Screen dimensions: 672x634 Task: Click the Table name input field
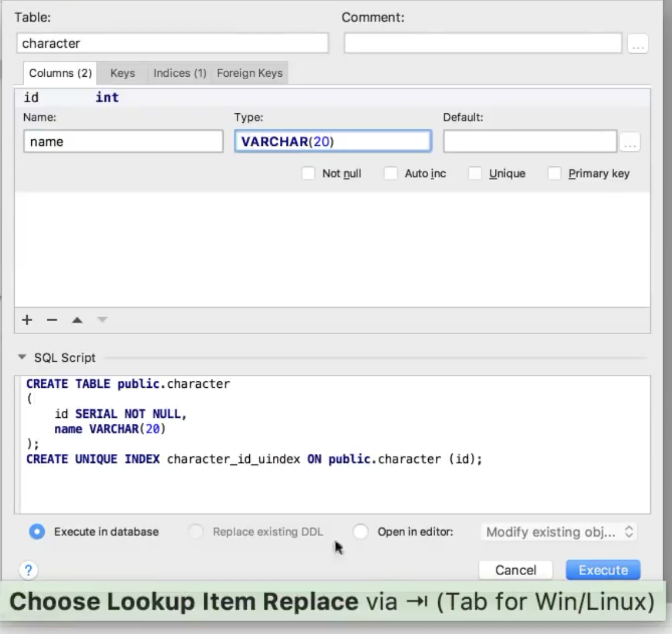(x=172, y=43)
